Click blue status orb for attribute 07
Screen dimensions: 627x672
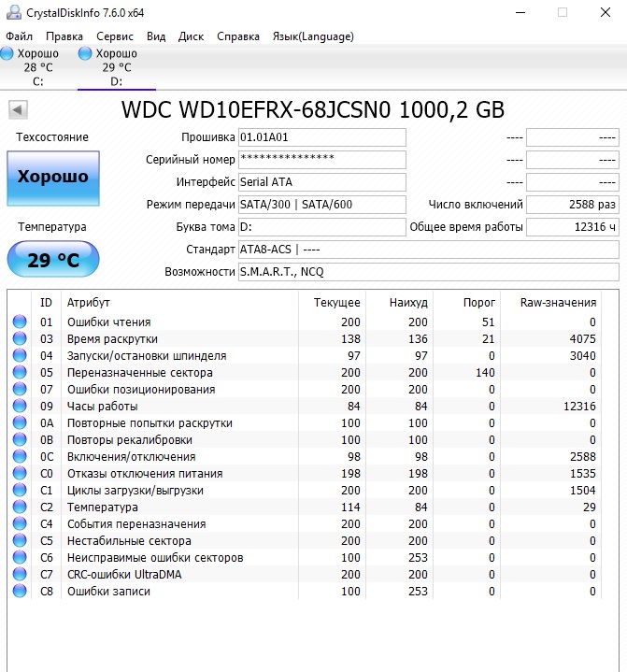coord(20,389)
